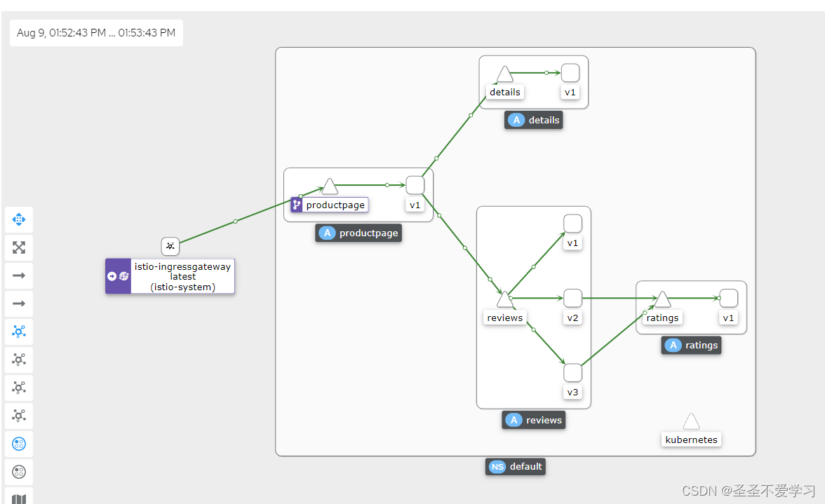The height and width of the screenshot is (504, 825).
Task: Select the gray layout icon just below blue layout
Action: point(19,360)
